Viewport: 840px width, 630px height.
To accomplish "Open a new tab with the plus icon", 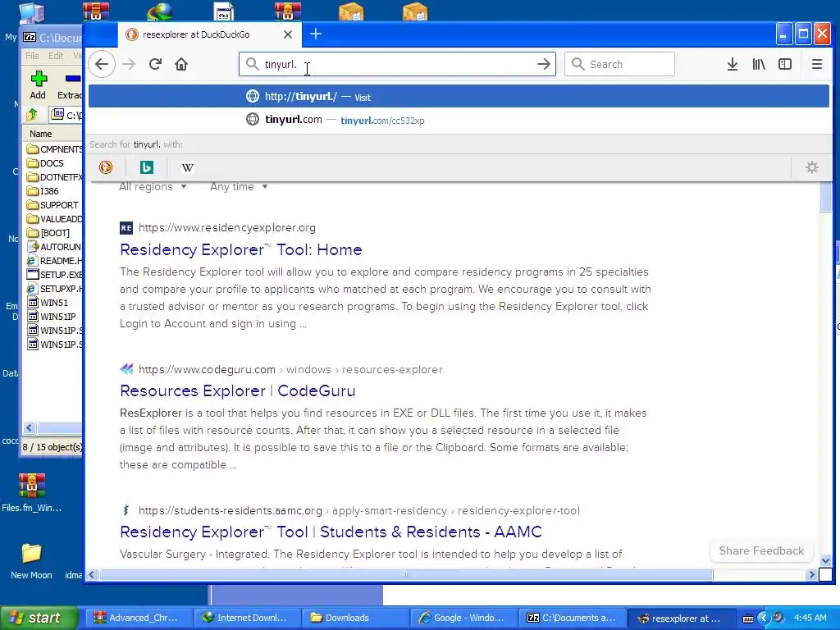I will [x=316, y=34].
